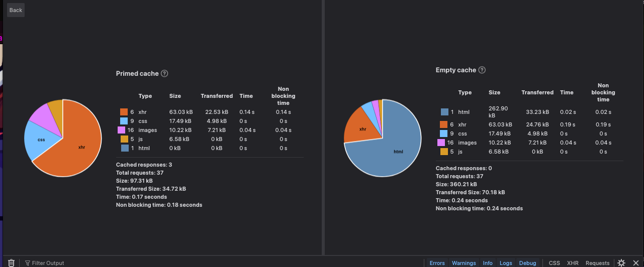
Task: Open the Primed cache help icon
Action: click(x=164, y=73)
